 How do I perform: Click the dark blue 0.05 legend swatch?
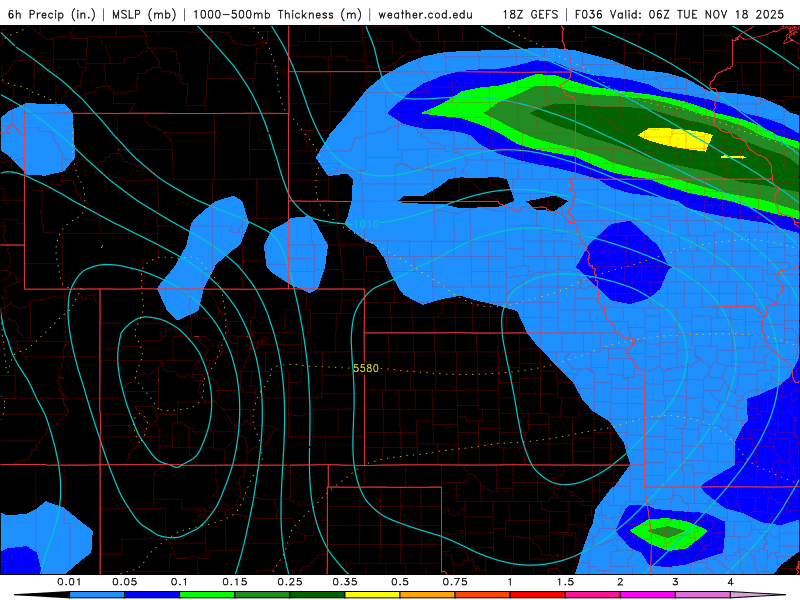click(152, 595)
